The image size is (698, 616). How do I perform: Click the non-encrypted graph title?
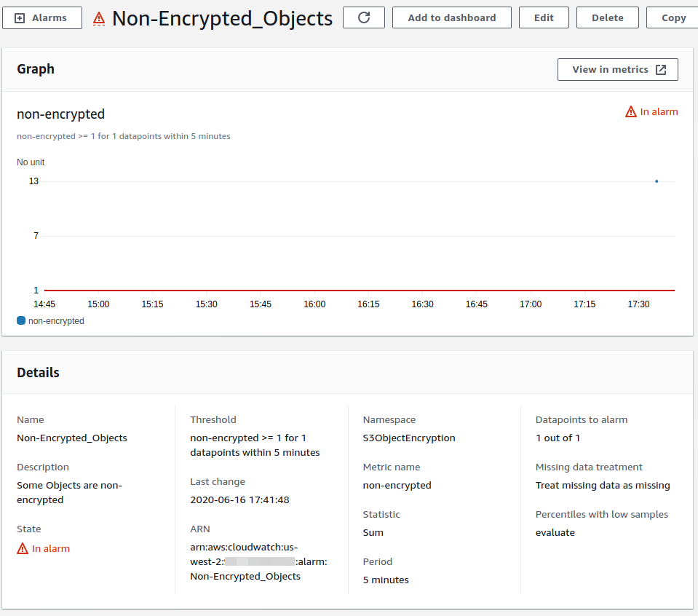pyautogui.click(x=60, y=114)
